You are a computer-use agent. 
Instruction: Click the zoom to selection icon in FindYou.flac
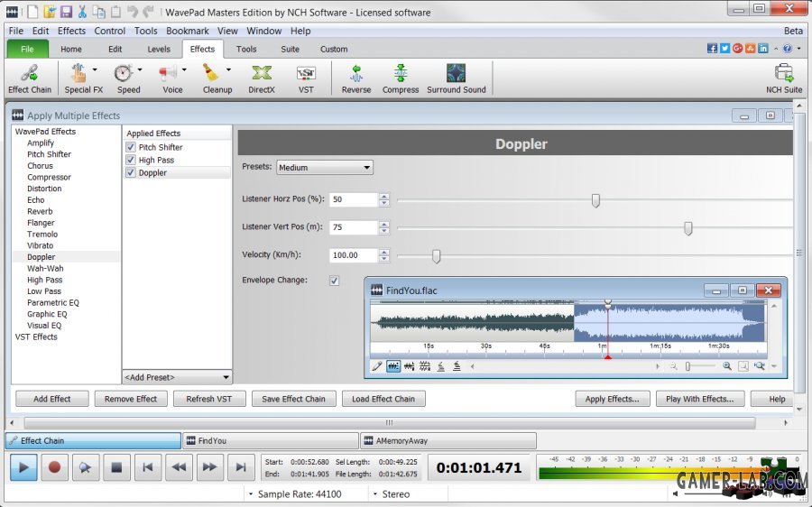tap(759, 366)
